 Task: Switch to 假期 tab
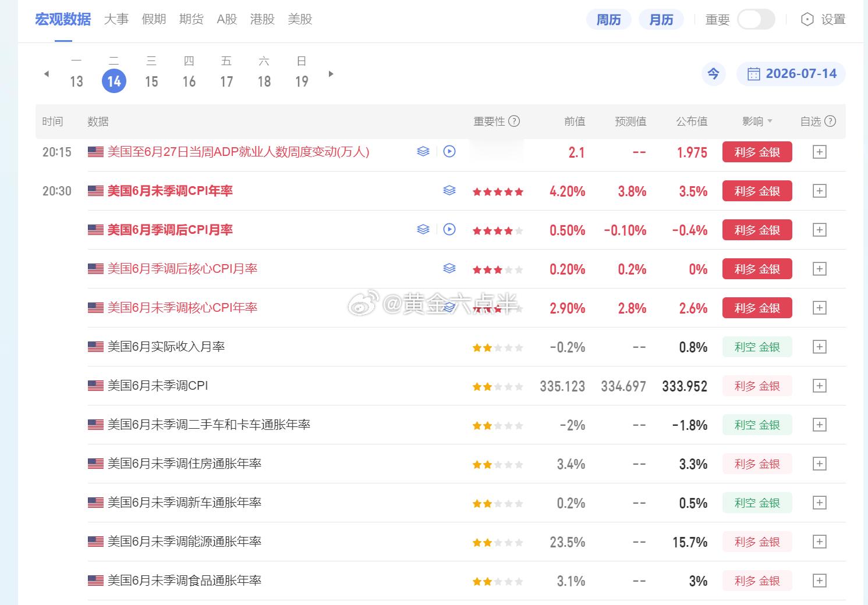[x=154, y=19]
